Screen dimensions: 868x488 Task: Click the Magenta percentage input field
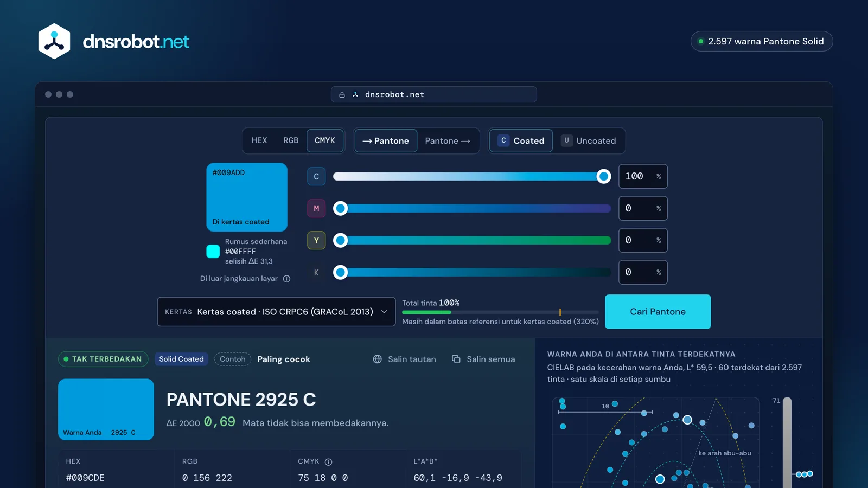[643, 208]
